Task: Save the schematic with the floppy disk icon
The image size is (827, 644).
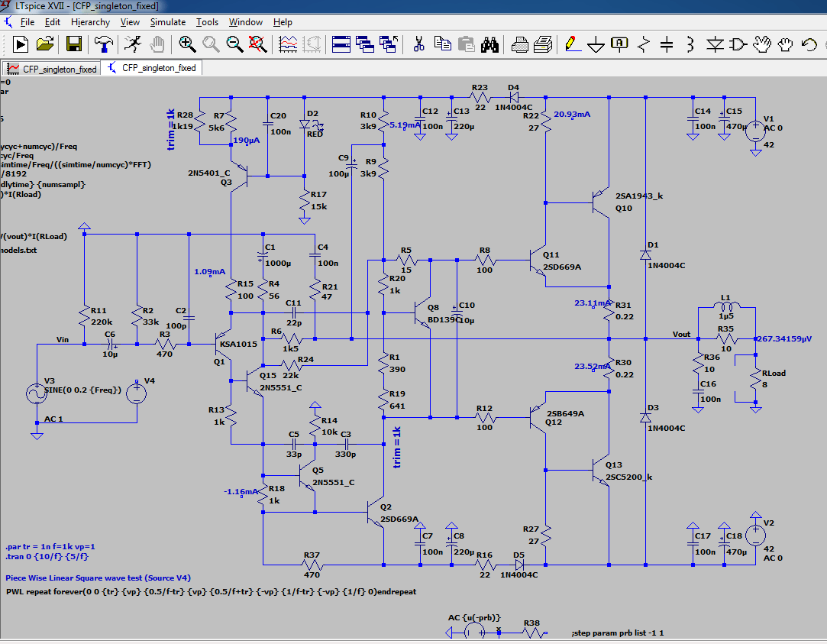Action: [73, 44]
